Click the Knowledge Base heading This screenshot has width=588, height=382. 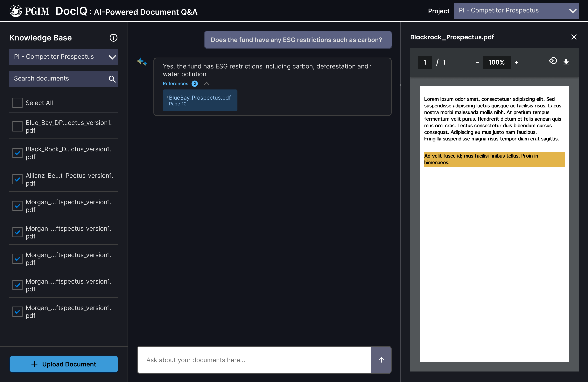coord(40,38)
